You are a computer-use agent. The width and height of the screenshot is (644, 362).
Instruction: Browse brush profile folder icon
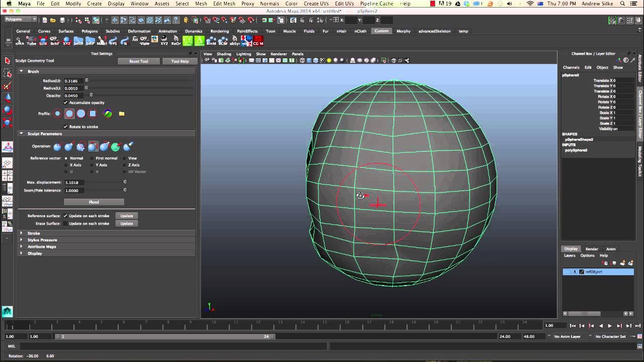click(121, 114)
